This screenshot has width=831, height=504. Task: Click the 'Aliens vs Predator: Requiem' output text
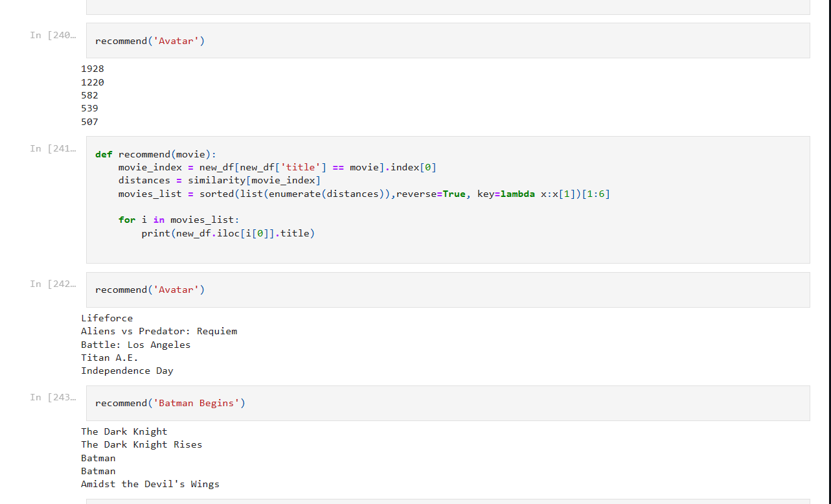tap(159, 331)
